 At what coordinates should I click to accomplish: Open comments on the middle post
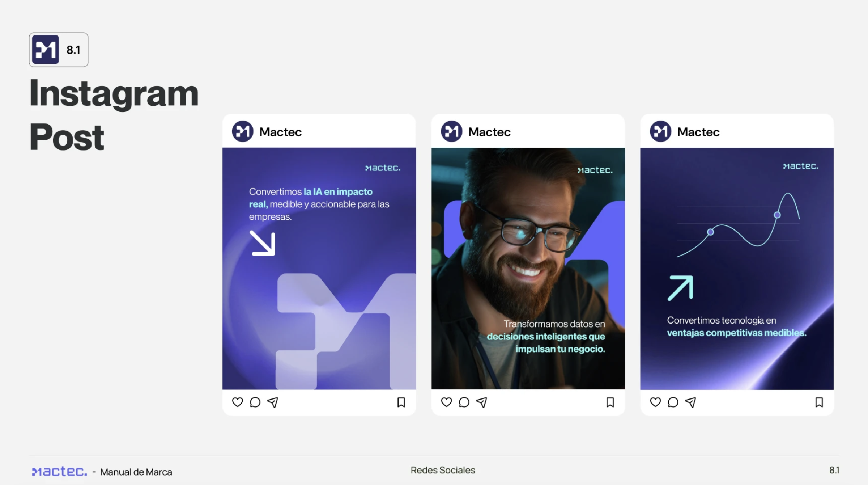(464, 402)
